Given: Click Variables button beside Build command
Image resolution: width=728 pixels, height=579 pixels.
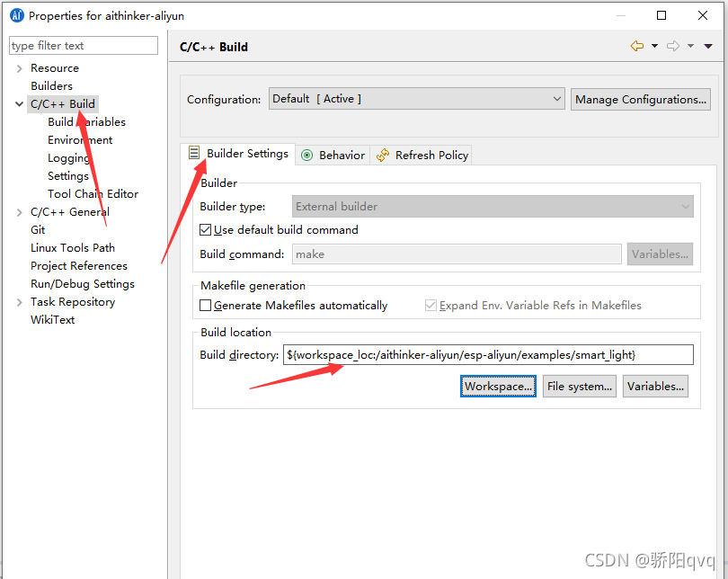Looking at the screenshot, I should (660, 254).
